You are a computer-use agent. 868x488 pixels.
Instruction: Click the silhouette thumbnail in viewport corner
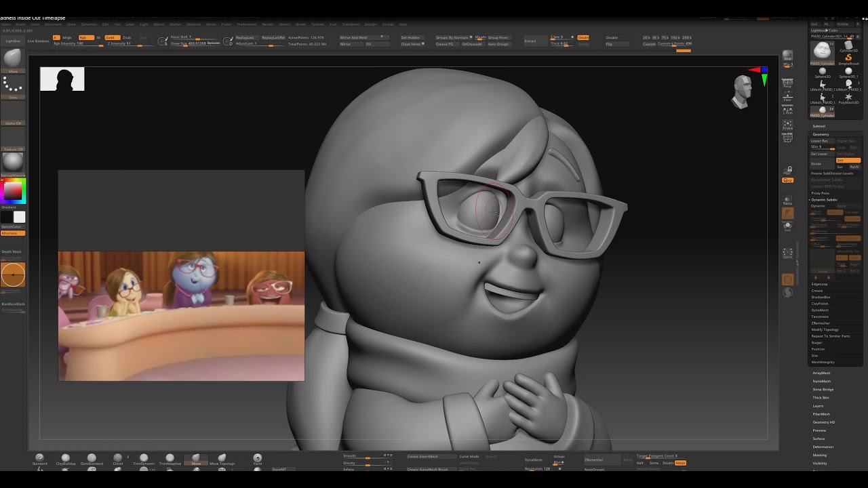click(62, 79)
